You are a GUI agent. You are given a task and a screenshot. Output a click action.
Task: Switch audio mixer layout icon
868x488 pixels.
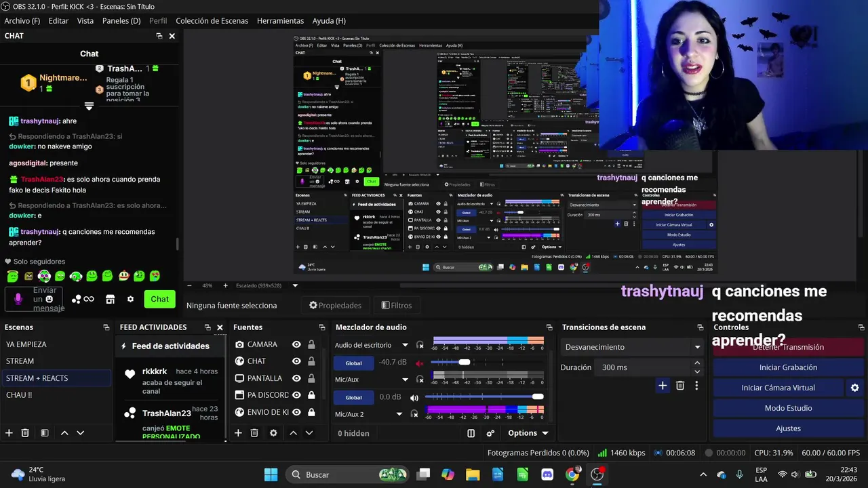tap(471, 433)
